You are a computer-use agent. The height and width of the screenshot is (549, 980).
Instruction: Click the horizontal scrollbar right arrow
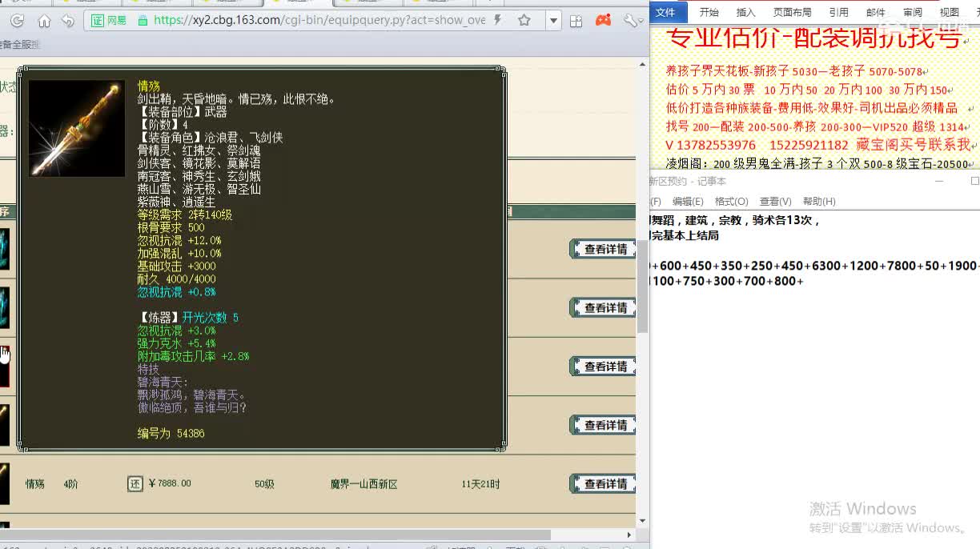tap(630, 534)
